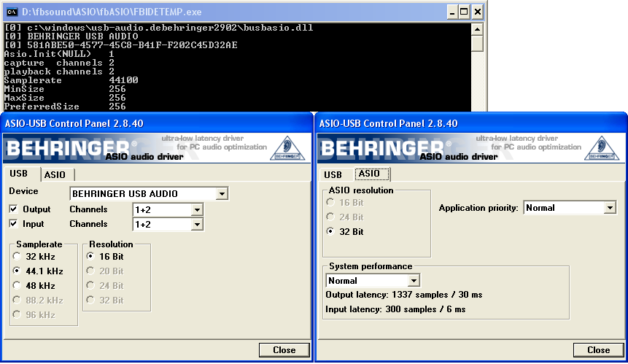Viewport: 628px width, 364px height.
Task: Toggle the Input checkbox
Action: (14, 223)
